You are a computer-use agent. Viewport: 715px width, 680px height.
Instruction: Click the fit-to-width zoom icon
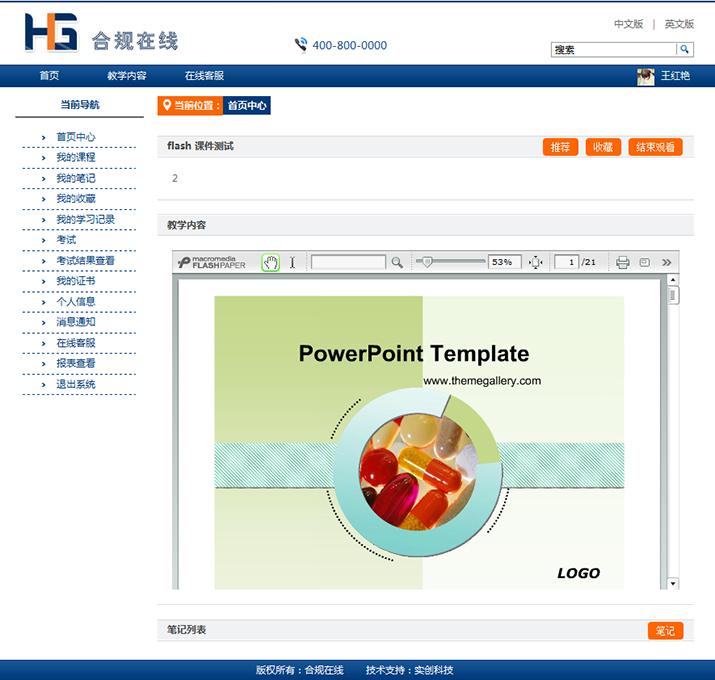(x=536, y=262)
